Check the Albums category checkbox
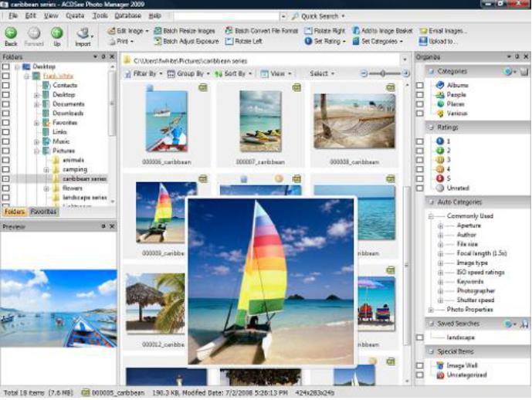This screenshot has height=400, width=532. click(x=420, y=86)
